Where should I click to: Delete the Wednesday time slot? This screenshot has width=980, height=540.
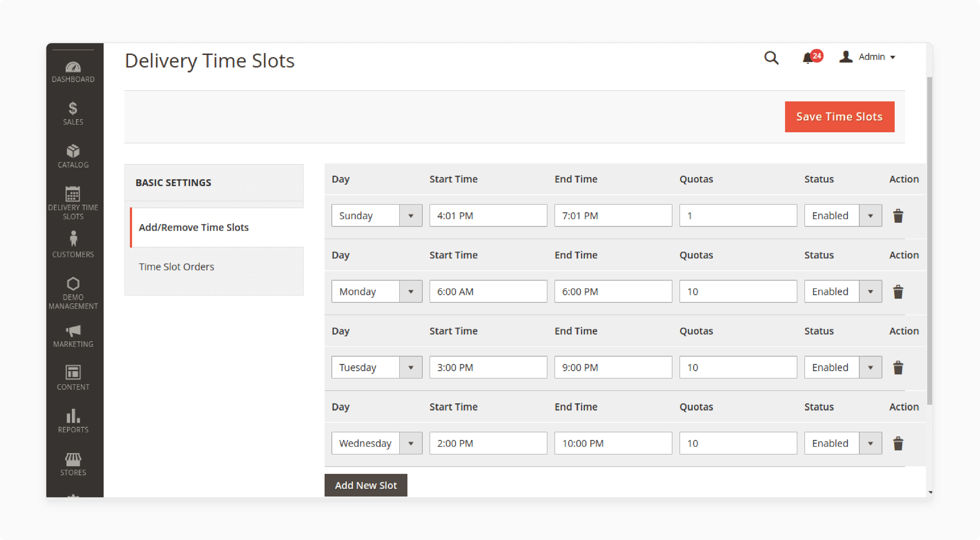pyautogui.click(x=898, y=444)
